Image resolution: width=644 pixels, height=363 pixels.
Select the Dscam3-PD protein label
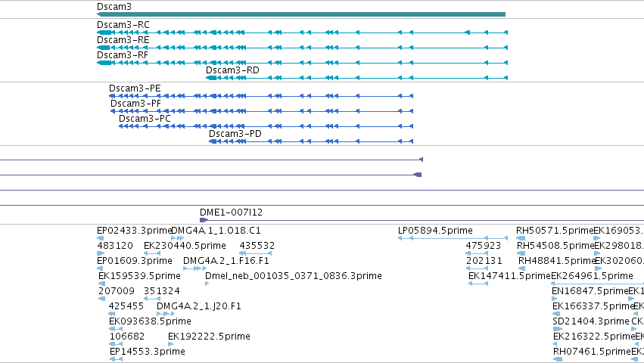(235, 134)
